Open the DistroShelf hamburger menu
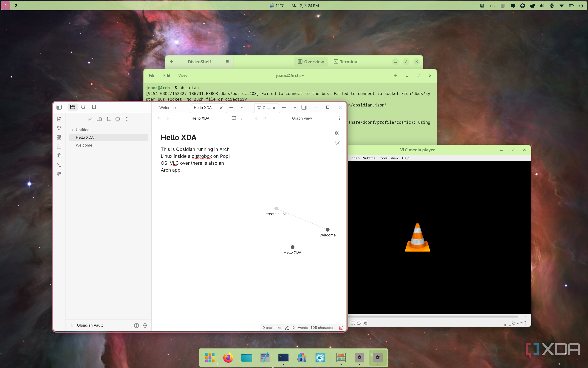This screenshot has height=368, width=588. pyautogui.click(x=227, y=62)
